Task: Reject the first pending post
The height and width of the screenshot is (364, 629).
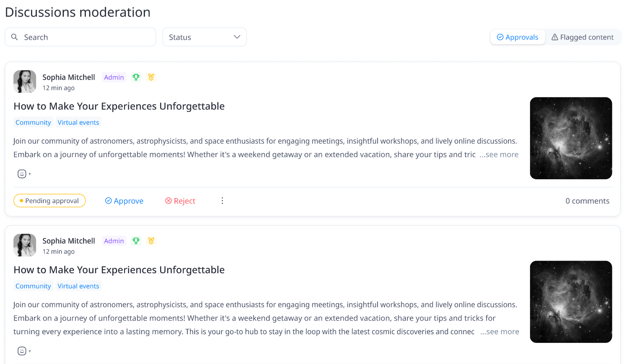Action: coord(180,201)
